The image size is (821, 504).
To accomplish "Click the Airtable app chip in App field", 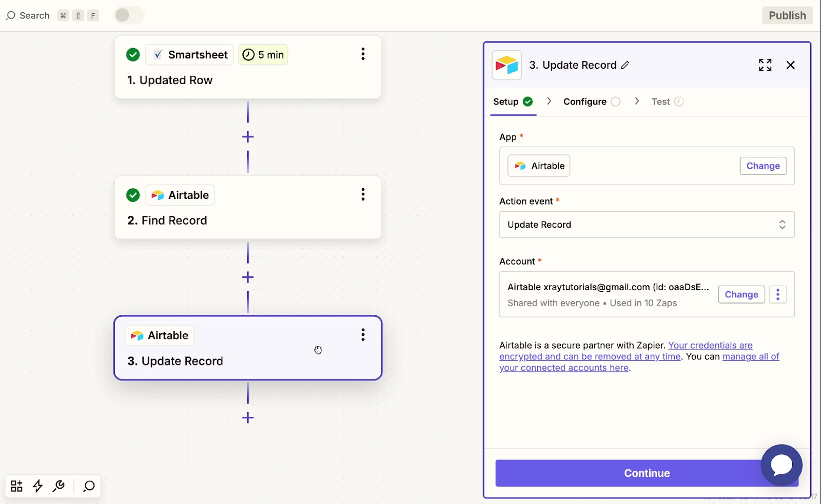I will (539, 166).
